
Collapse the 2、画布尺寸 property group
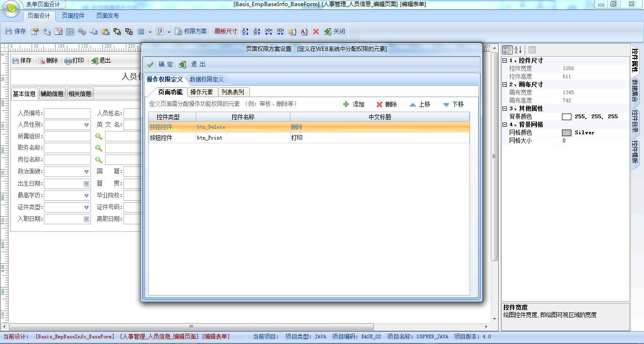505,84
